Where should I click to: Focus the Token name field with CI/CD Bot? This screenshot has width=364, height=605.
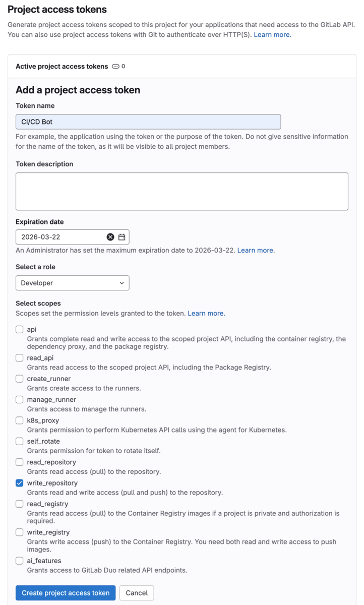click(148, 122)
